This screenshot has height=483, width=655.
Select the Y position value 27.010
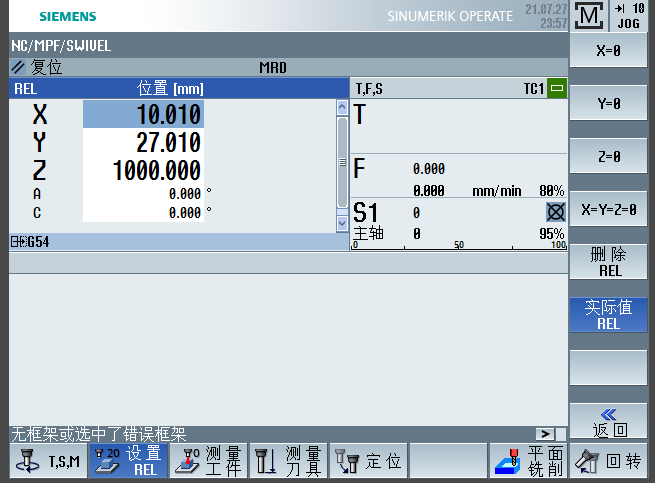pos(143,142)
